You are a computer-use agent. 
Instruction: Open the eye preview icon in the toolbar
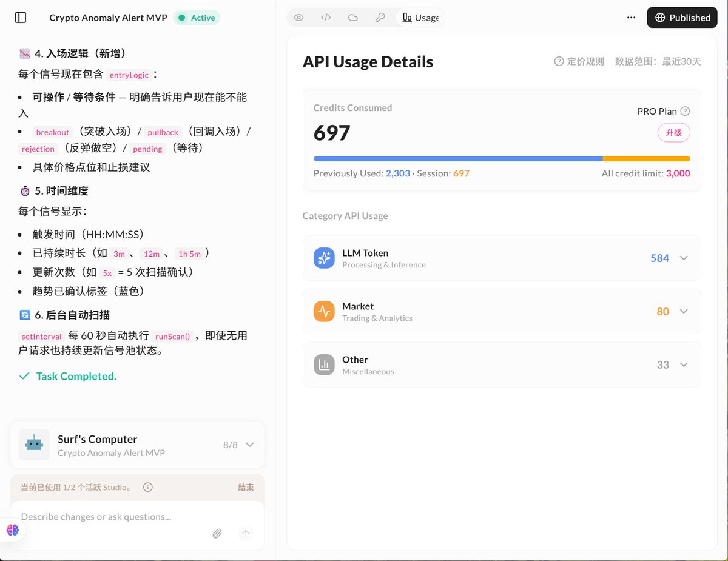coord(298,18)
